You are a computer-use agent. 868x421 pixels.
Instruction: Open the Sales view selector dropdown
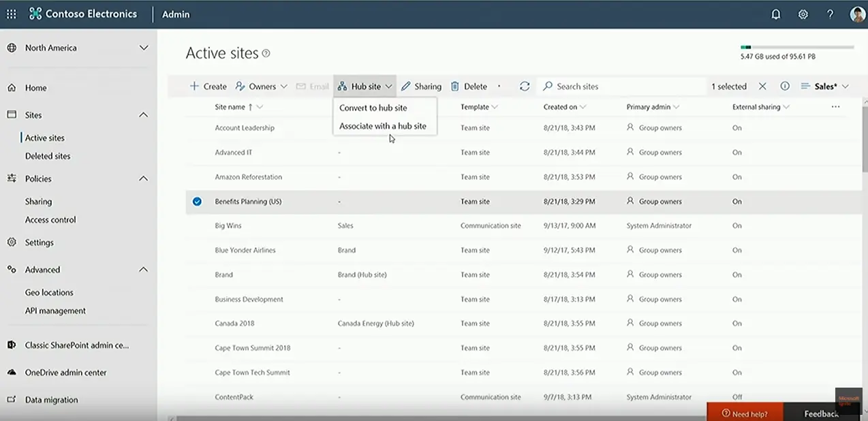tap(825, 87)
